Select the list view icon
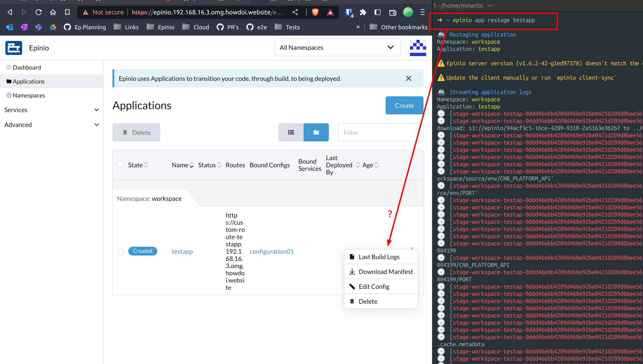 pos(291,132)
